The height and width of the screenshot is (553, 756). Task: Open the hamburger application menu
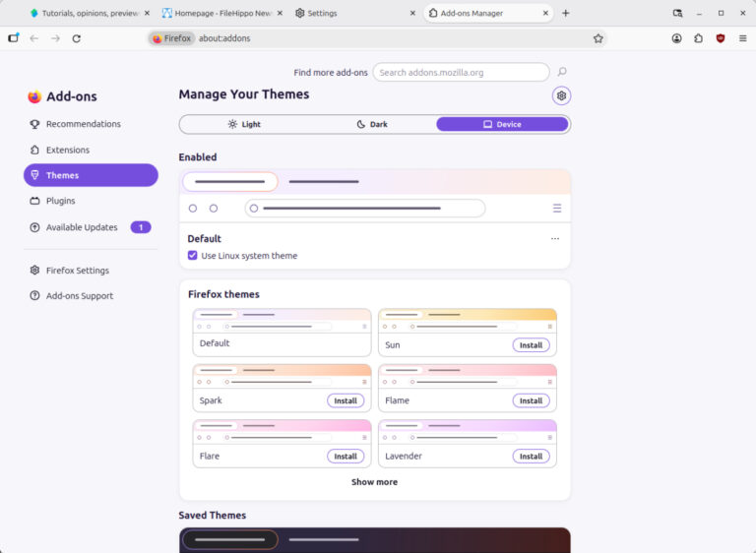(x=742, y=38)
